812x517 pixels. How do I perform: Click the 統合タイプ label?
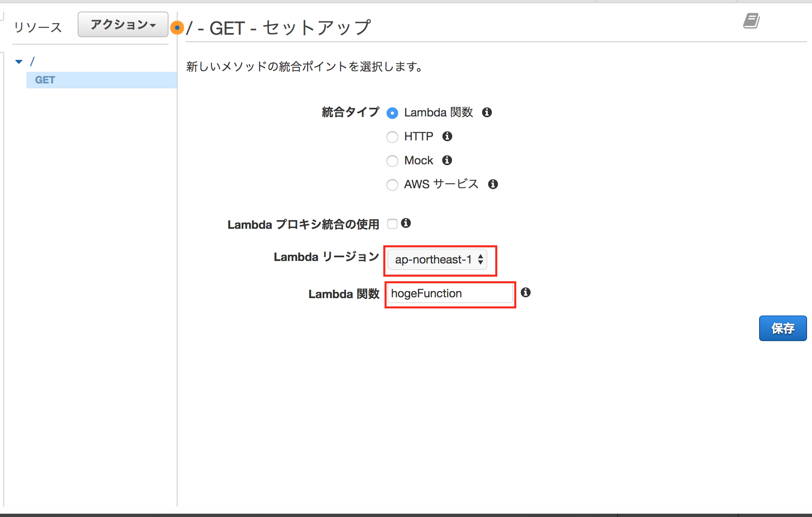click(350, 112)
